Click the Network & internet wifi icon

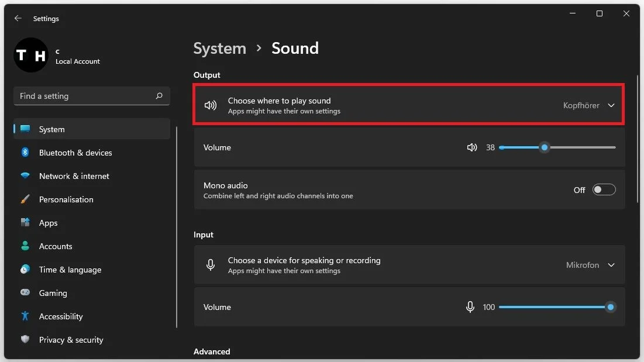click(25, 176)
